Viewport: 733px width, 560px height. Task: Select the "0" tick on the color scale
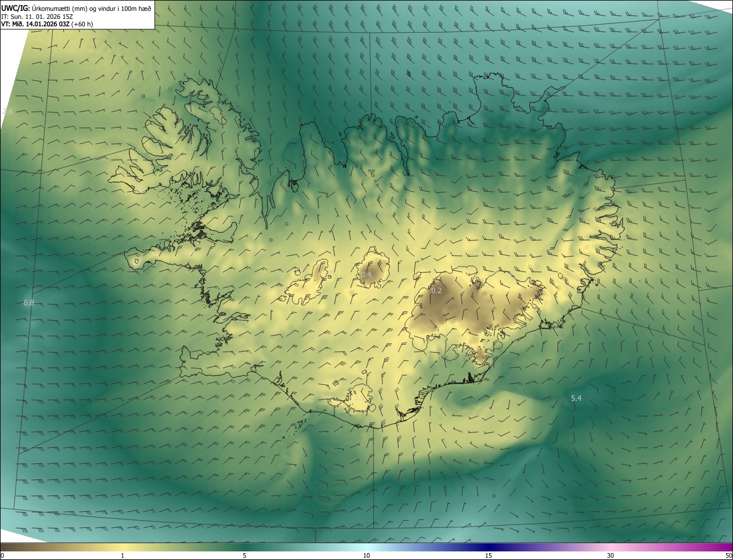2,556
